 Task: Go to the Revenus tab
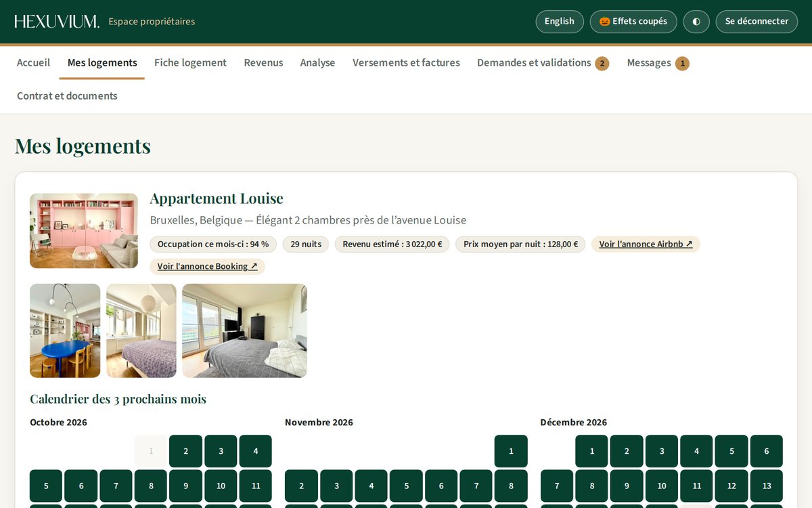coord(263,62)
